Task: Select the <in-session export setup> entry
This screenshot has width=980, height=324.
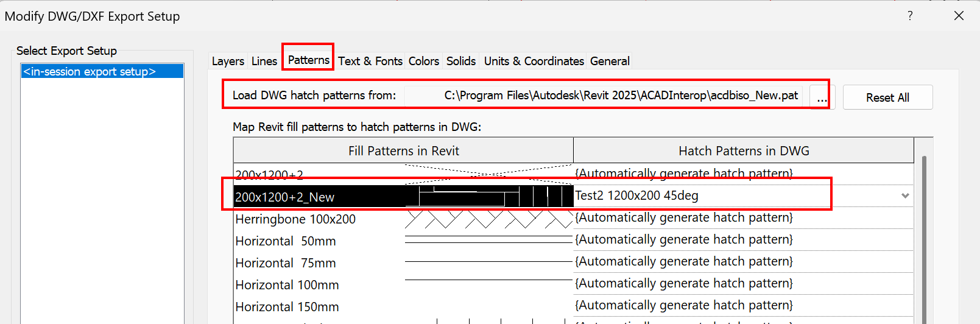Action: tap(102, 71)
